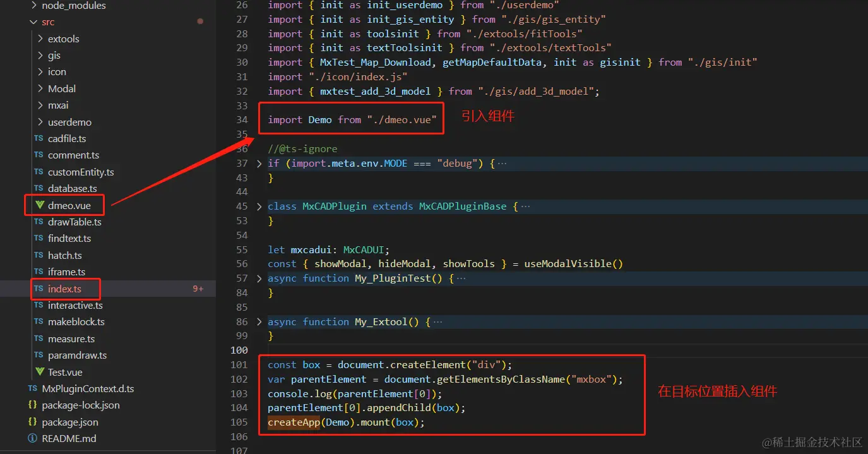Click the TS icon beside cadfile.ts
The image size is (868, 454).
tap(39, 139)
